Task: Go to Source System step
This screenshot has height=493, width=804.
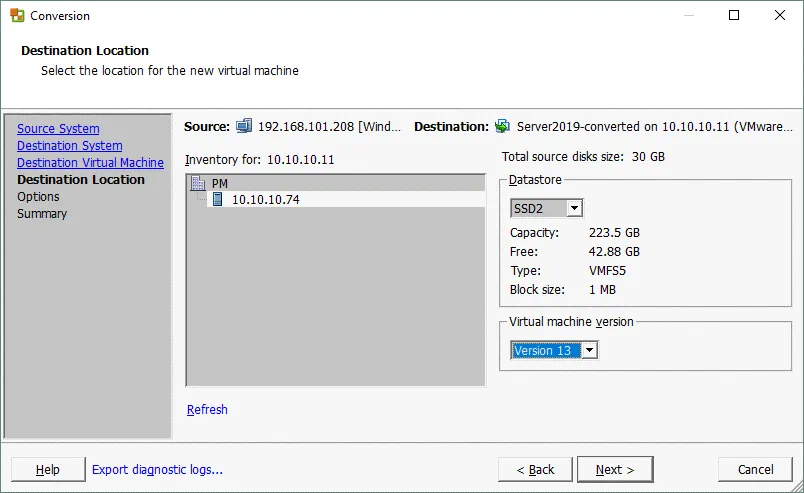Action: coord(58,129)
